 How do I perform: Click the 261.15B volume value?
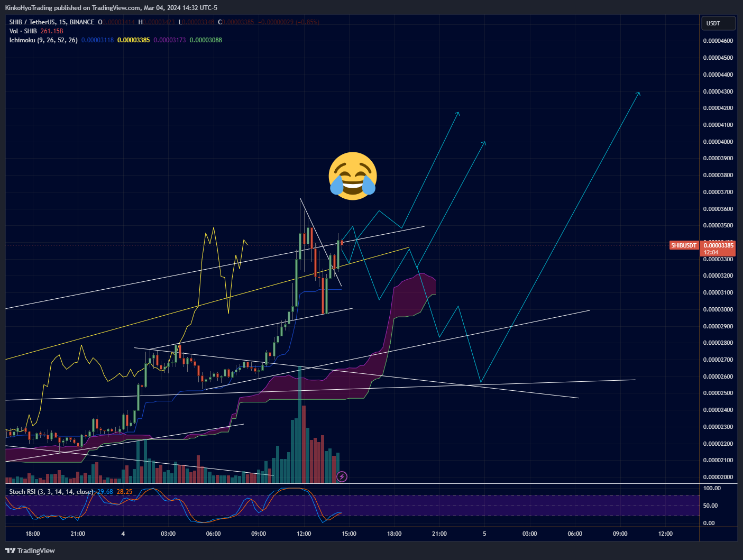click(x=52, y=31)
